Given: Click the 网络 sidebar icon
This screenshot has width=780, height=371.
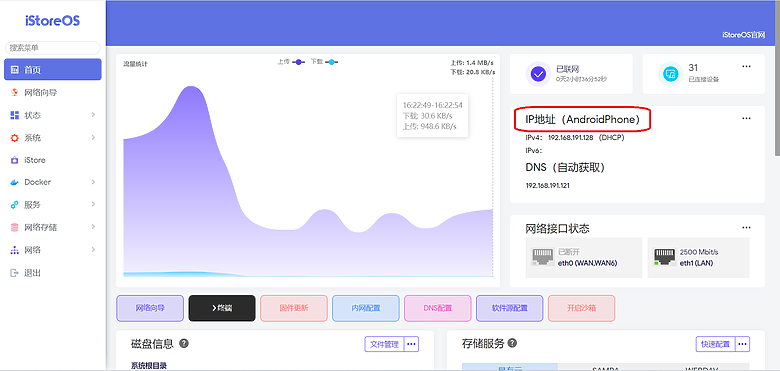Looking at the screenshot, I should [14, 250].
